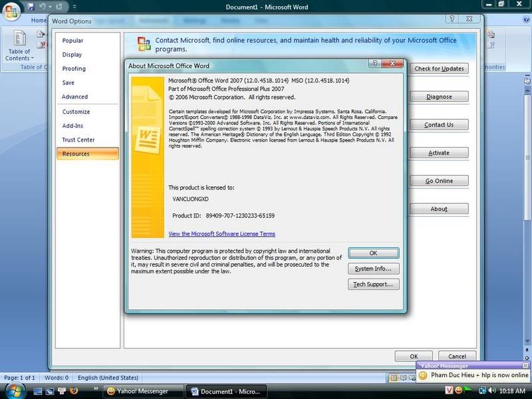Choose Advanced category in Word Options
The image size is (532, 399).
tap(74, 96)
